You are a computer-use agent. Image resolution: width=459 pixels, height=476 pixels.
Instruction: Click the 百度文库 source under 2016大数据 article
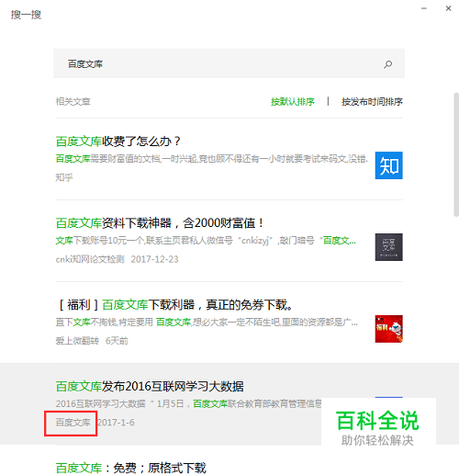coord(73,423)
